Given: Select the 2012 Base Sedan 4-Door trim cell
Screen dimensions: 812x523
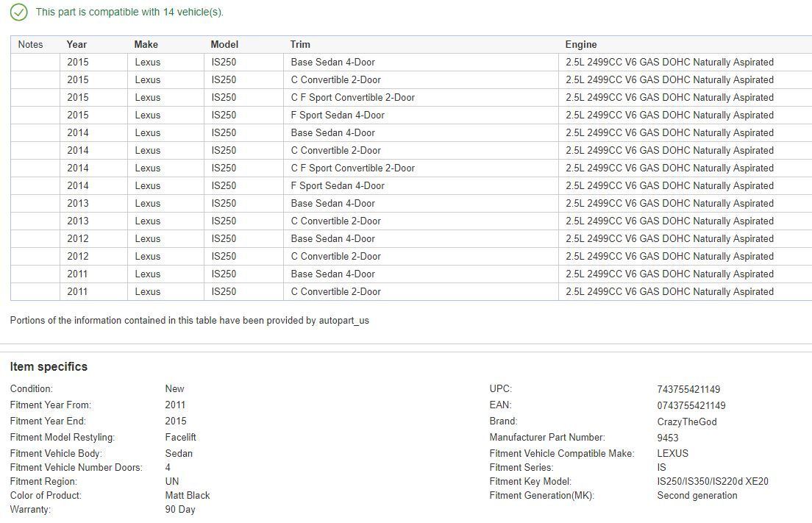Looking at the screenshot, I should [x=332, y=239].
